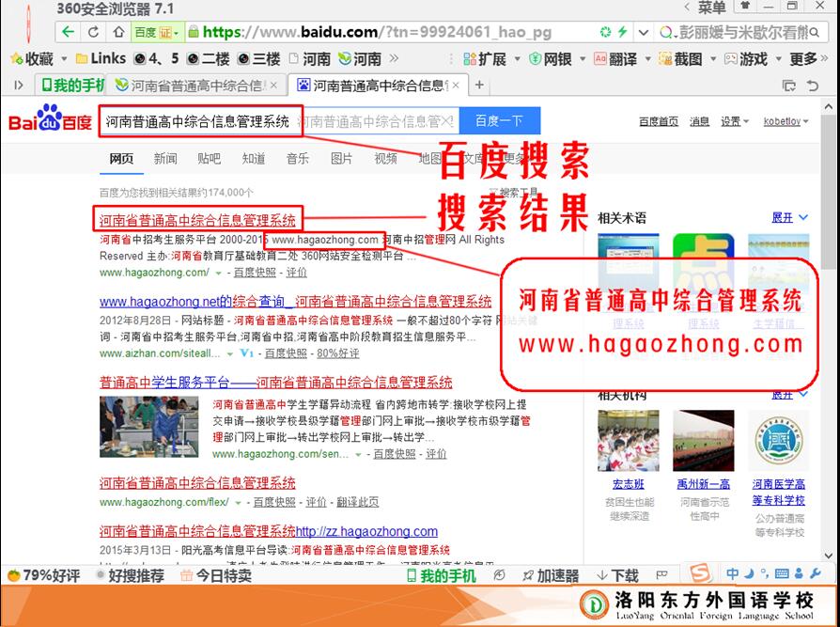
Task: Click the 80%好评 link
Action: (x=338, y=353)
